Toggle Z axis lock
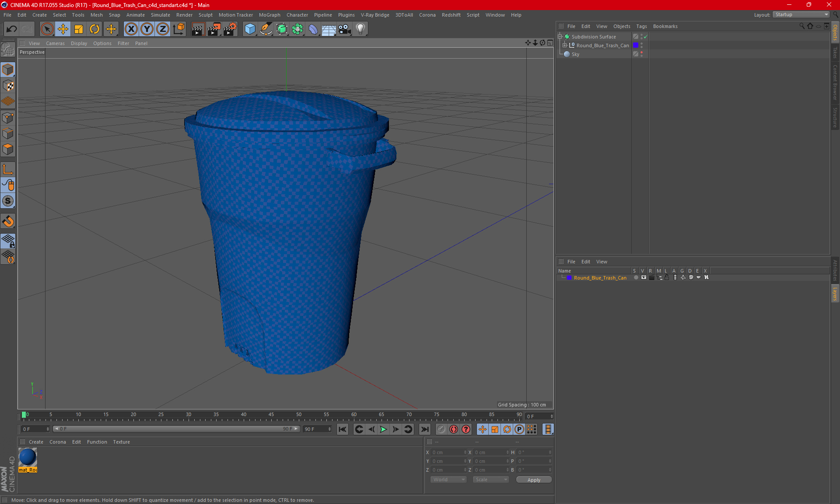The width and height of the screenshot is (840, 504). 163,29
